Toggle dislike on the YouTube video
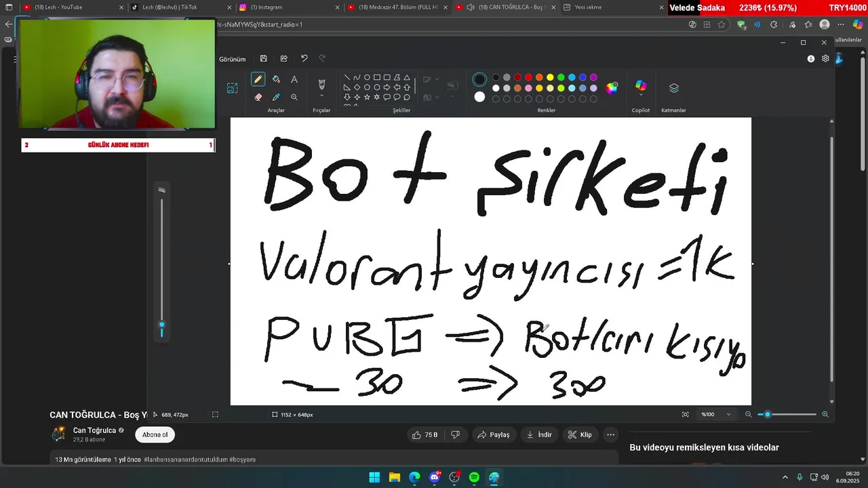This screenshot has height=488, width=868. tap(456, 434)
